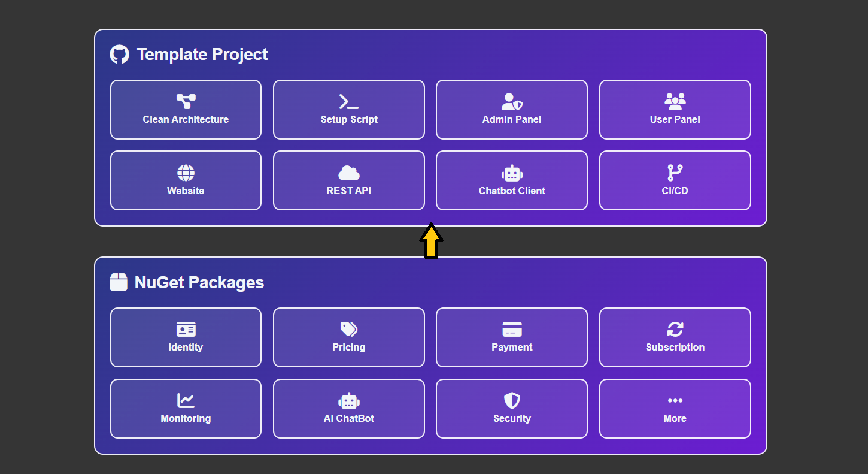Select the AI ChatBot robot icon

348,401
